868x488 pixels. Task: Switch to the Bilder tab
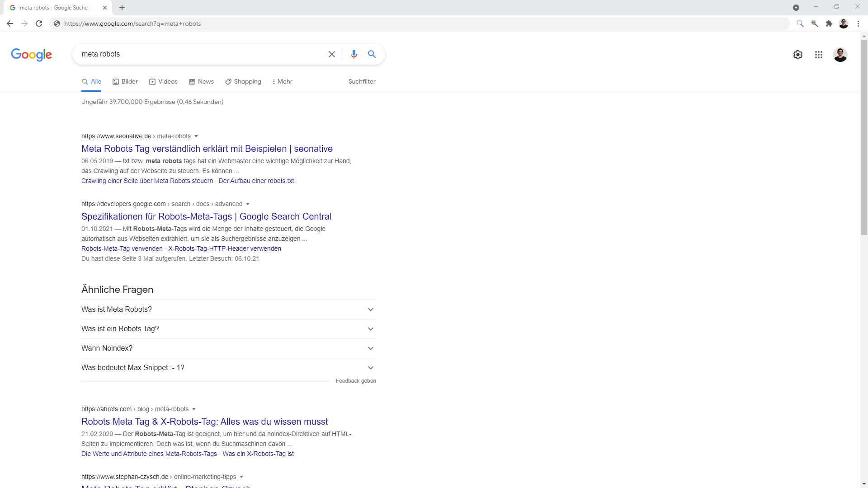click(125, 81)
